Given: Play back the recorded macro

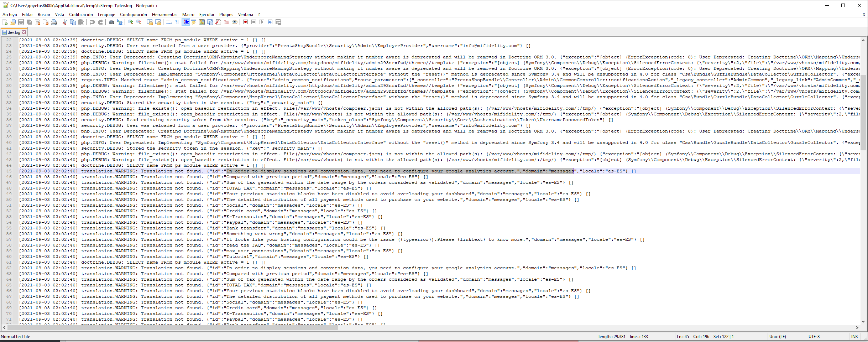Looking at the screenshot, I should (x=262, y=22).
